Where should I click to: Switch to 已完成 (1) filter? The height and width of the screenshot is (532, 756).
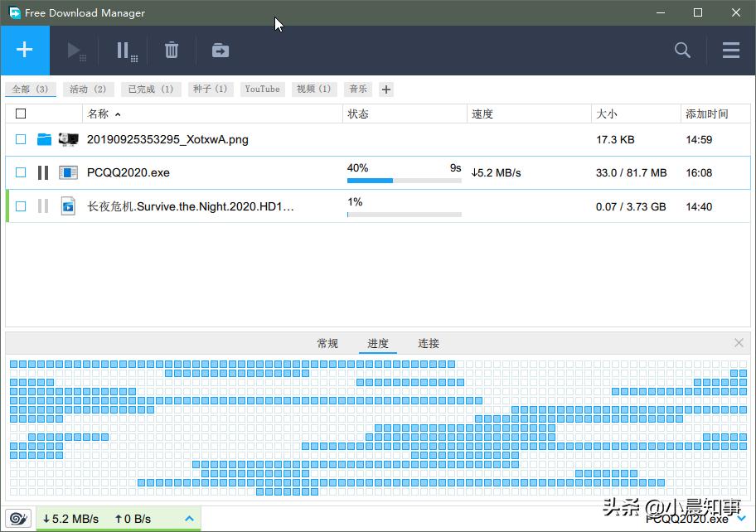(x=150, y=89)
